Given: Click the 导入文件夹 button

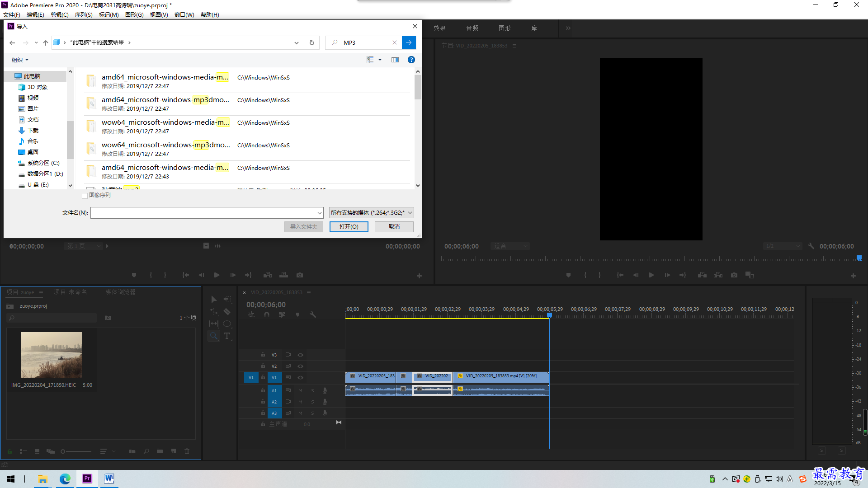Looking at the screenshot, I should (304, 227).
